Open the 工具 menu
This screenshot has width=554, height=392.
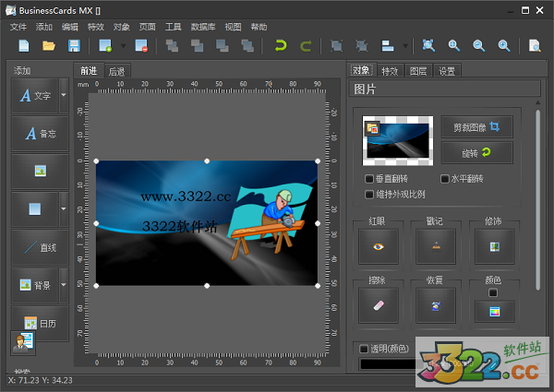point(174,27)
